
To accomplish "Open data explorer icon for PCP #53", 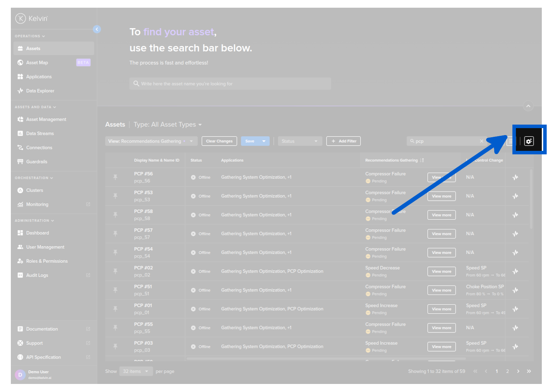I will point(515,196).
